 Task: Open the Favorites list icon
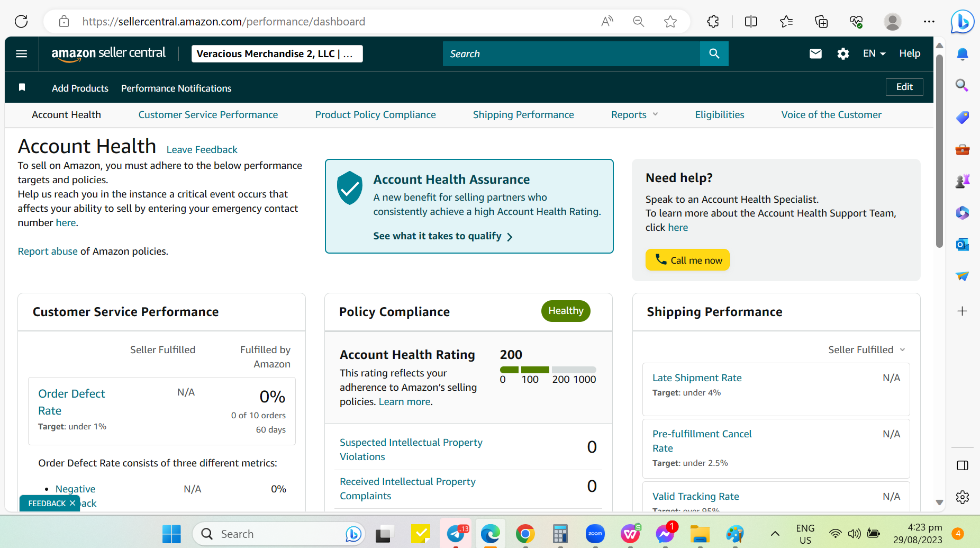pyautogui.click(x=786, y=21)
